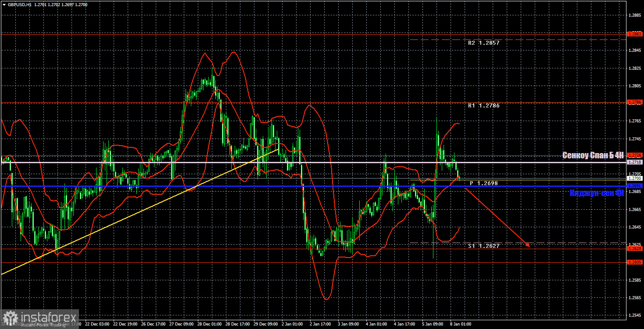Open the GBPUSD,H1 chart symbol dropdown arrow
This screenshot has height=329, width=644.
click(x=4, y=4)
